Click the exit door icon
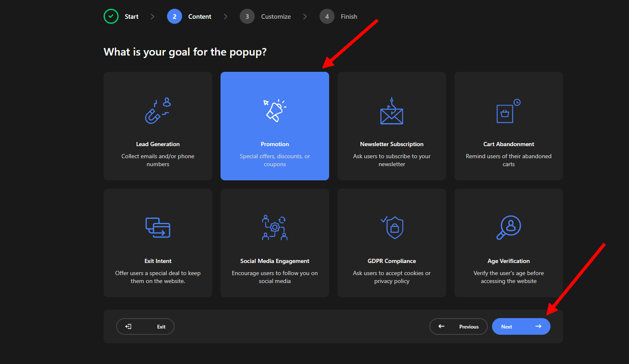 click(129, 326)
